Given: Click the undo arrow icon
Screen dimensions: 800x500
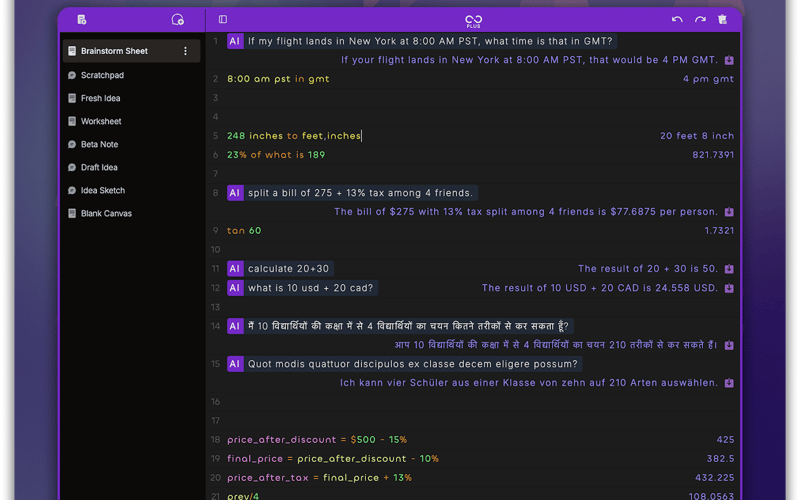Looking at the screenshot, I should coord(677,19).
